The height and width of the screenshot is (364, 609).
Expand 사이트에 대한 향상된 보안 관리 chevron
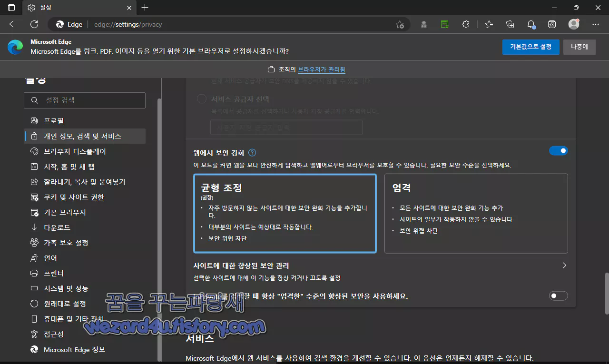click(564, 266)
